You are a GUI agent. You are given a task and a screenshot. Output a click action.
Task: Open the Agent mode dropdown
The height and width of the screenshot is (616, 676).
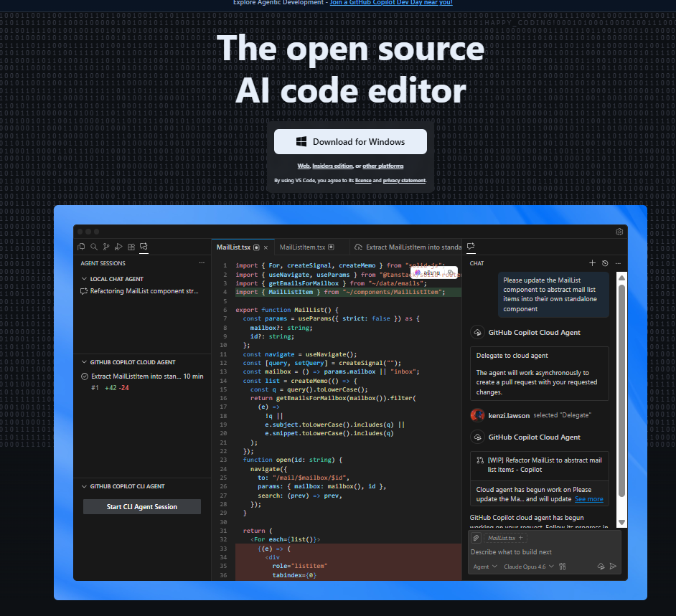pos(484,567)
